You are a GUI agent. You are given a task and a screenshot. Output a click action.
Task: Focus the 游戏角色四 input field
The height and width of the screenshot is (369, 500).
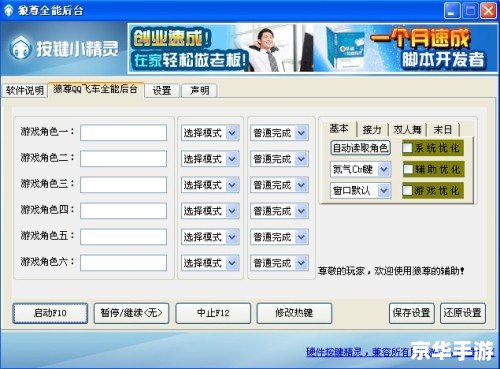[x=123, y=211]
